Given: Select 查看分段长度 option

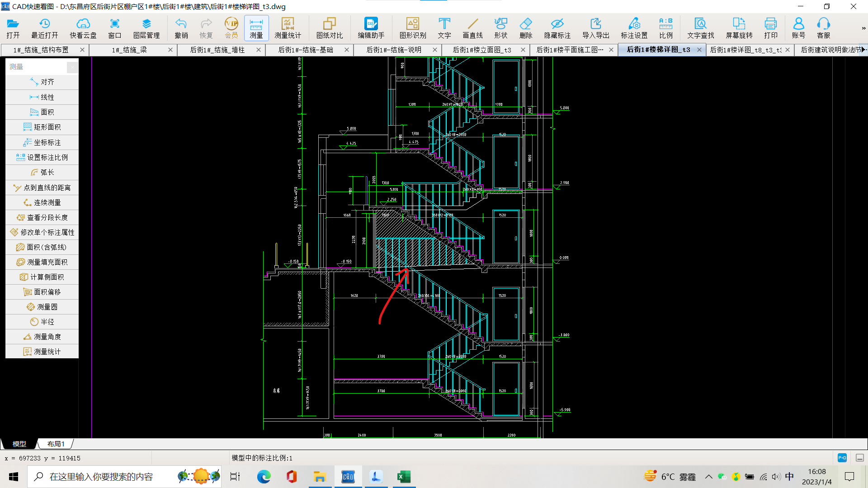Looking at the screenshot, I should (x=42, y=217).
